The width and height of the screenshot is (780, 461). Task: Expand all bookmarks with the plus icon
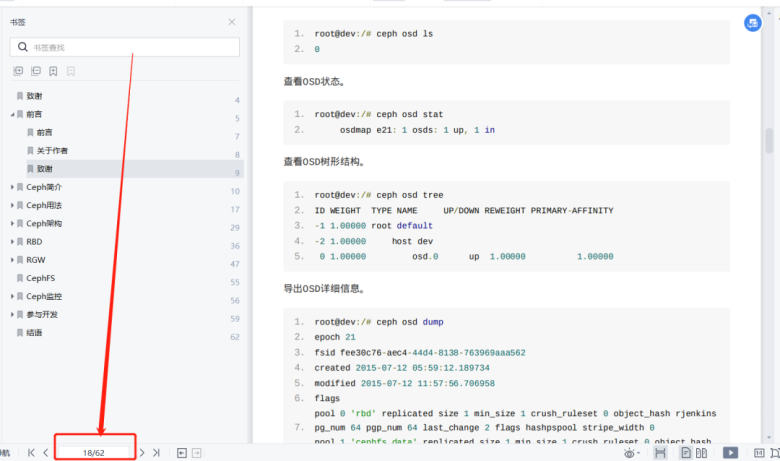(x=18, y=71)
